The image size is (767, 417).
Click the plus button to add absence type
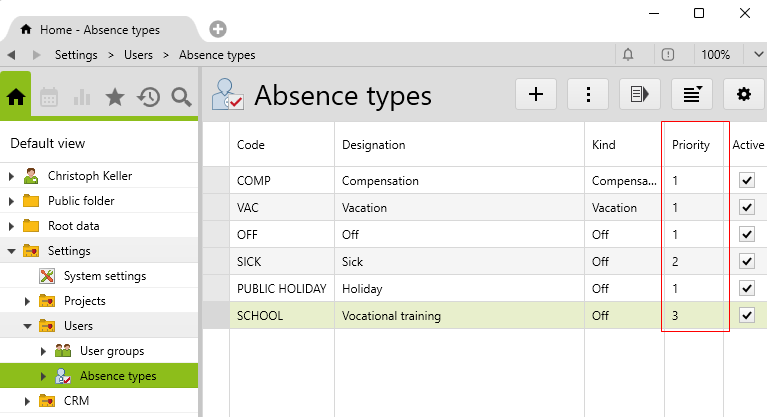[536, 94]
